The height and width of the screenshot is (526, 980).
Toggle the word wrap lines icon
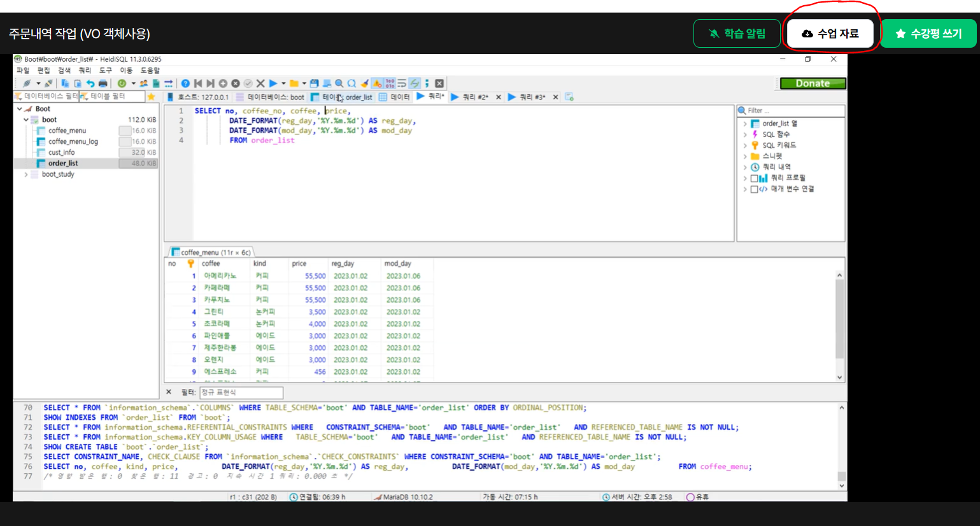(402, 83)
